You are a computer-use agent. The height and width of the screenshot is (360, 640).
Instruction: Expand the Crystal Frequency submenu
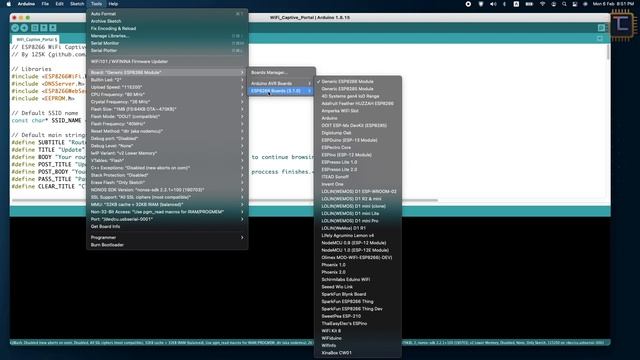[x=167, y=102]
